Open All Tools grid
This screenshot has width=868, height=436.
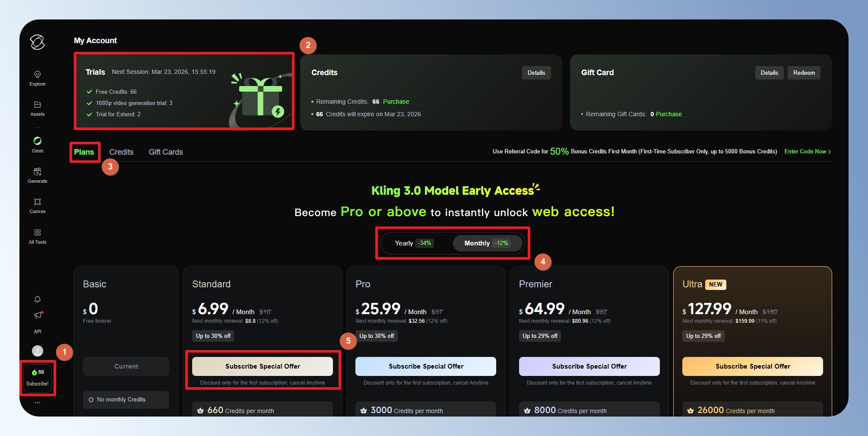point(38,236)
